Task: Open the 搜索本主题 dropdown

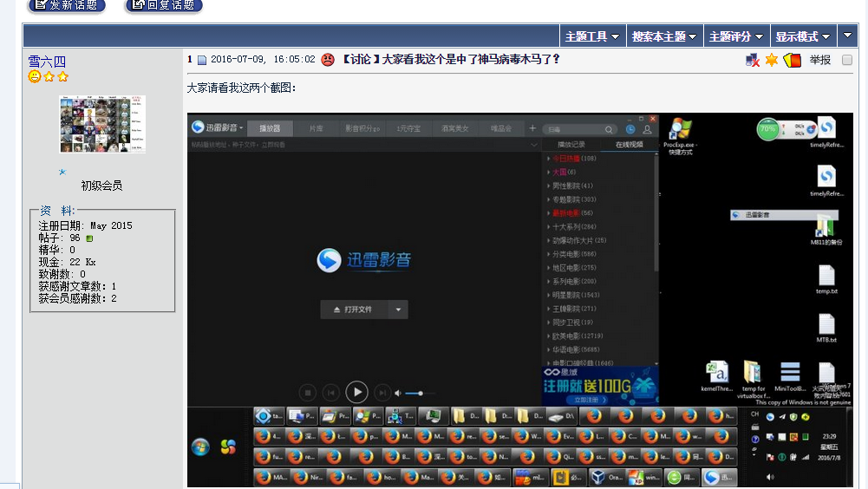Action: (664, 36)
